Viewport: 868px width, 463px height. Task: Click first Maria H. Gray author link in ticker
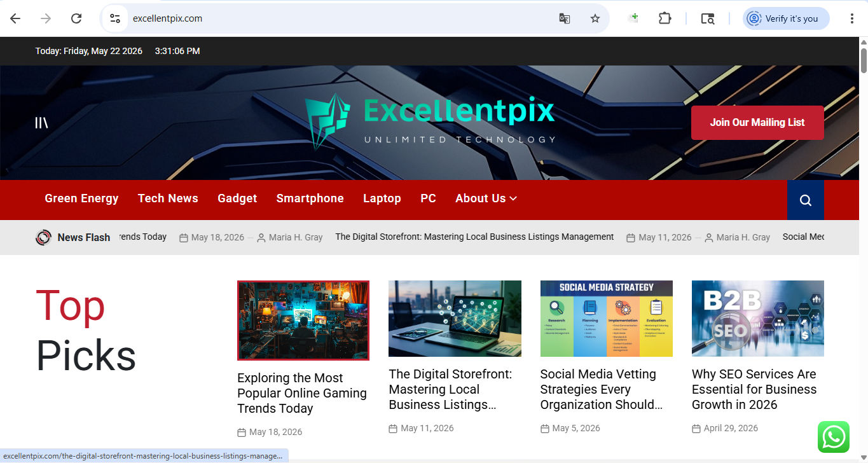pyautogui.click(x=296, y=237)
